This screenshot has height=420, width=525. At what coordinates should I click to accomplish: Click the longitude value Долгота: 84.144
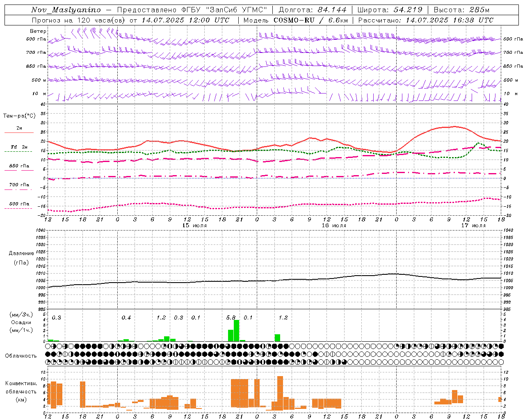point(313,10)
